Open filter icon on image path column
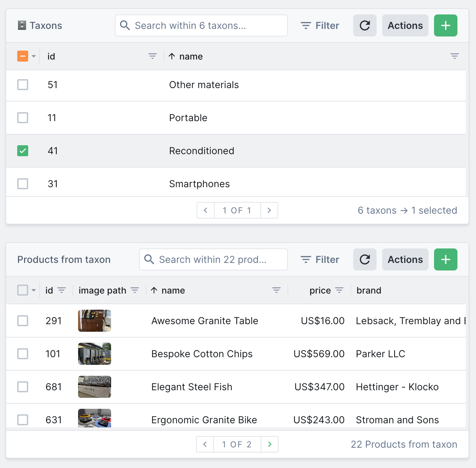Screen dimensions: 476x468 point(135,290)
